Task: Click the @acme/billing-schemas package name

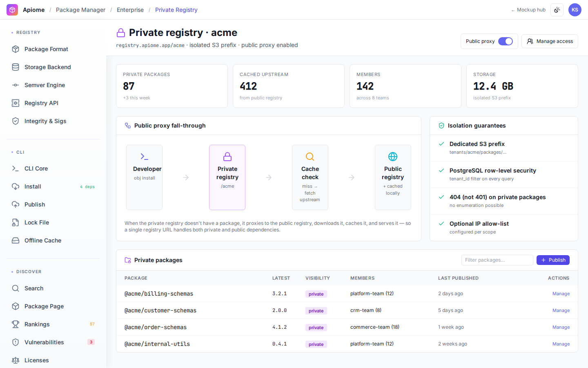Action: click(159, 294)
